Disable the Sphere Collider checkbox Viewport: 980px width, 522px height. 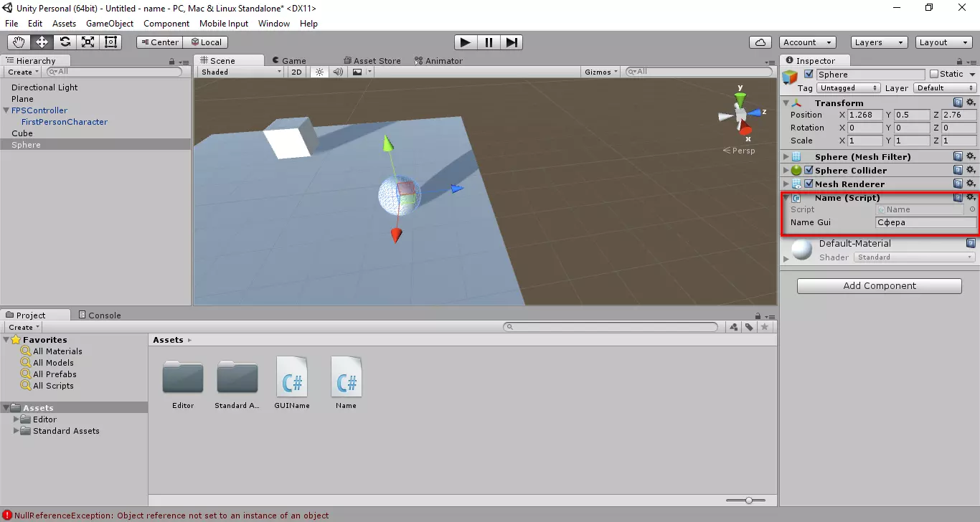click(809, 171)
